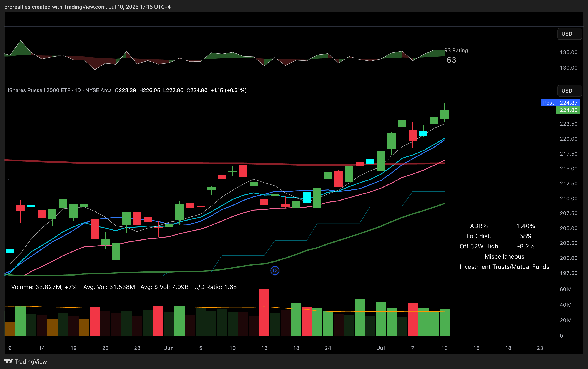The height and width of the screenshot is (369, 588).
Task: Click the C224.80 close price value
Action: point(197,90)
